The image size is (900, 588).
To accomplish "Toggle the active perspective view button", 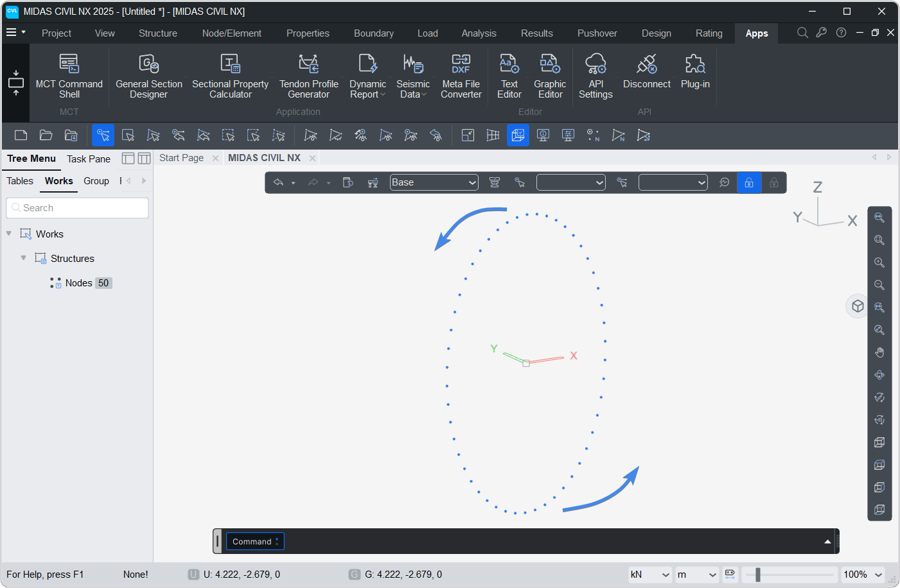I will pyautogui.click(x=518, y=135).
